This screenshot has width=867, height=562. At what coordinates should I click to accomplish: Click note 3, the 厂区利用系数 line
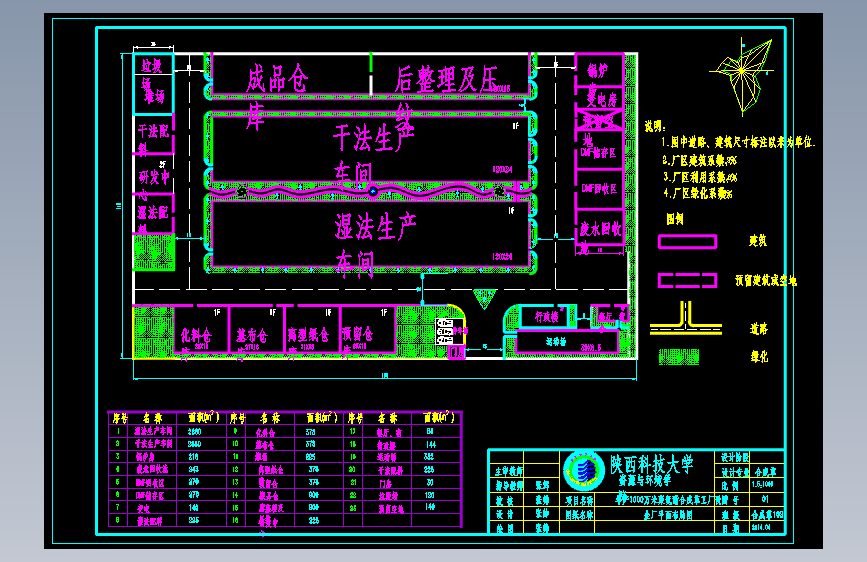[700, 177]
